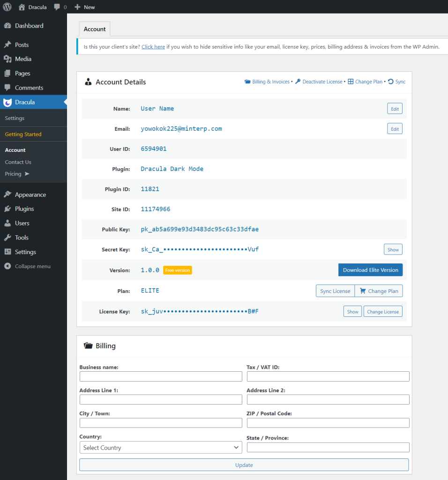Click the Settings sliders icon in sidebar
This screenshot has width=448, height=480.
[x=7, y=252]
